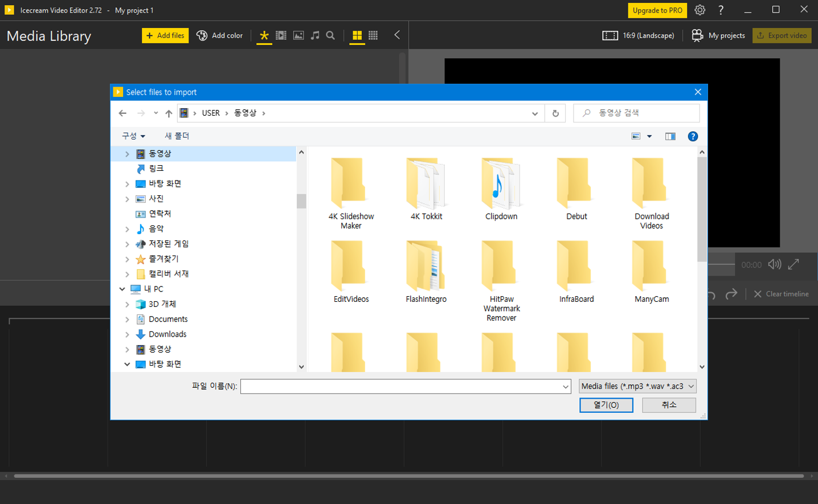818x504 pixels.
Task: Select the FlashIntegro folder
Action: pyautogui.click(x=426, y=272)
